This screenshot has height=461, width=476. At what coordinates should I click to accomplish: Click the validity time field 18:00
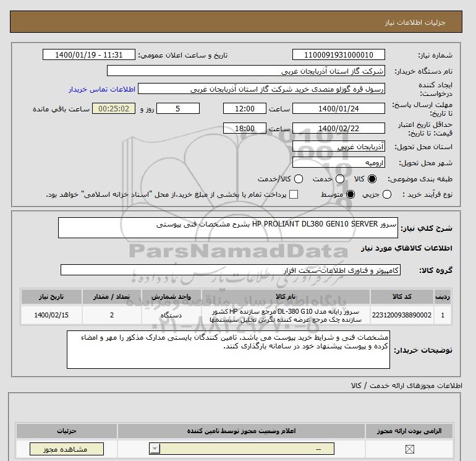(x=245, y=128)
